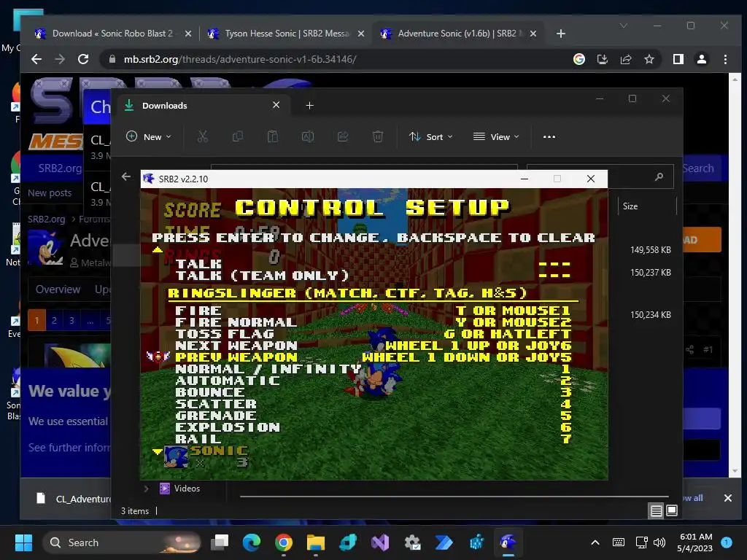The width and height of the screenshot is (747, 560).
Task: Open Videos in the navigation pane
Action: point(187,489)
